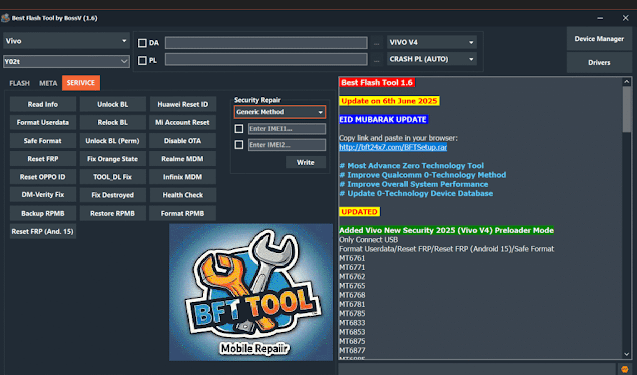Click the Drivers button
The height and width of the screenshot is (375, 637).
click(x=599, y=63)
